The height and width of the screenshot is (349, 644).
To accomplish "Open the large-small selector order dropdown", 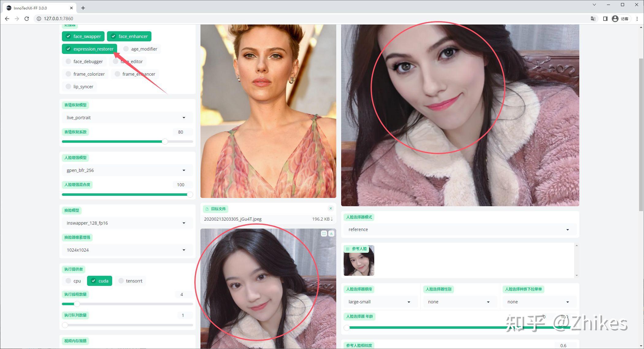I will (381, 302).
